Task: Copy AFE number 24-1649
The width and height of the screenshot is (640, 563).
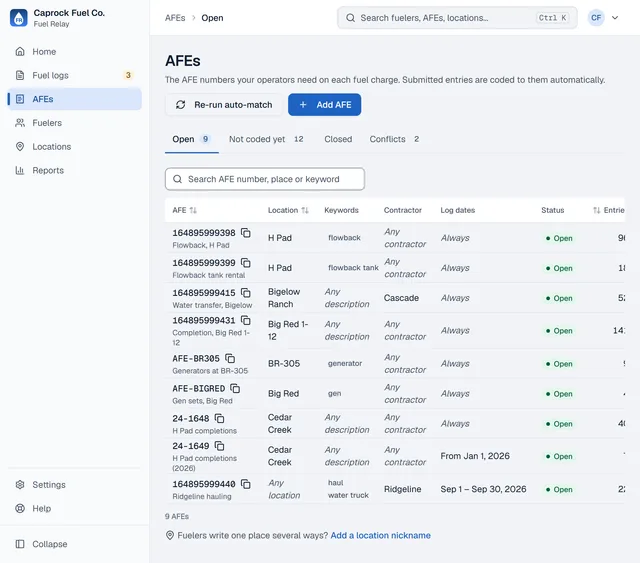Action: pos(220,446)
